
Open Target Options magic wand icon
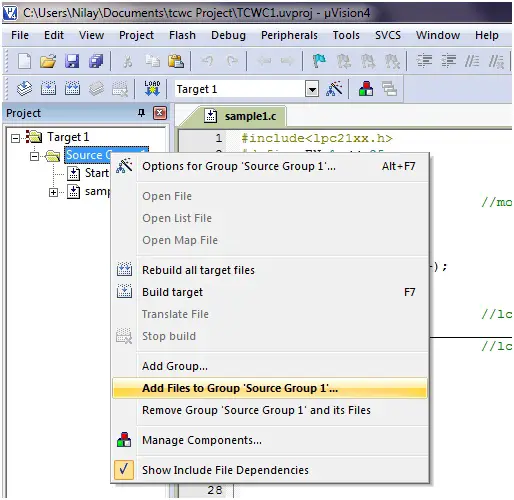pyautogui.click(x=334, y=89)
